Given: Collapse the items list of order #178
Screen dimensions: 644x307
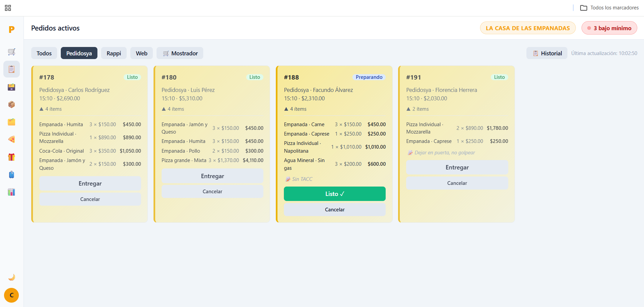Looking at the screenshot, I should coord(51,109).
